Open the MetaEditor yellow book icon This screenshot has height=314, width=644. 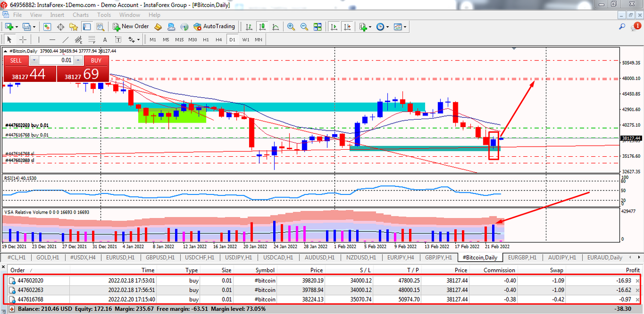158,27
